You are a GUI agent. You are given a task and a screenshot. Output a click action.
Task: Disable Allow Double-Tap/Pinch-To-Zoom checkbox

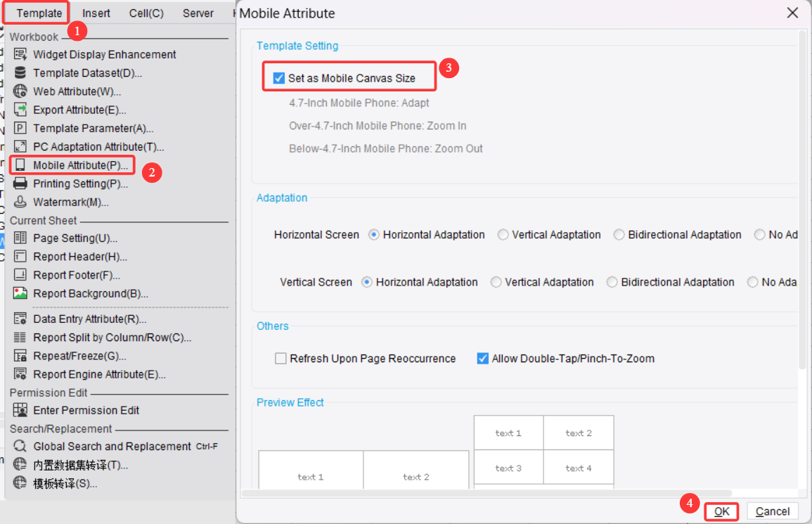tap(483, 359)
